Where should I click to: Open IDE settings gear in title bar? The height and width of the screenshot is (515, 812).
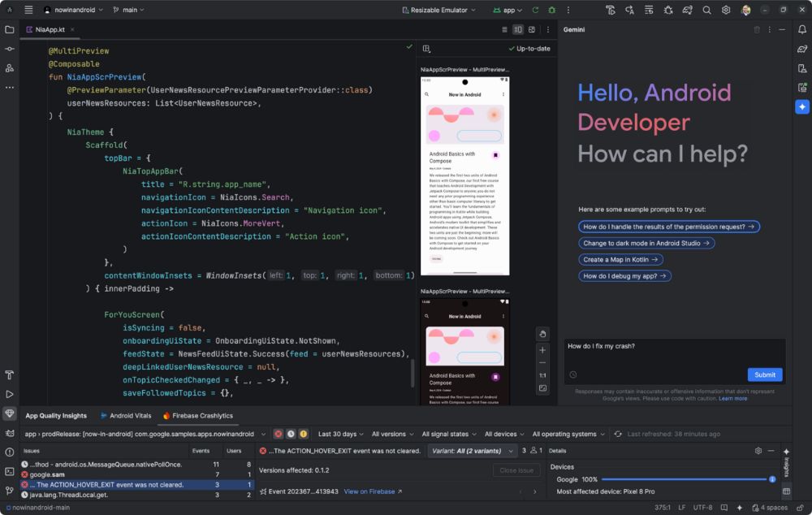[x=726, y=10]
